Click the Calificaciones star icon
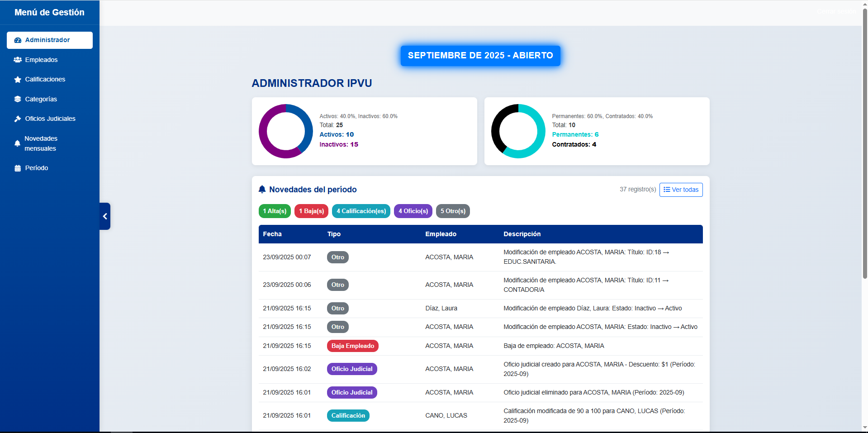 [x=18, y=80]
